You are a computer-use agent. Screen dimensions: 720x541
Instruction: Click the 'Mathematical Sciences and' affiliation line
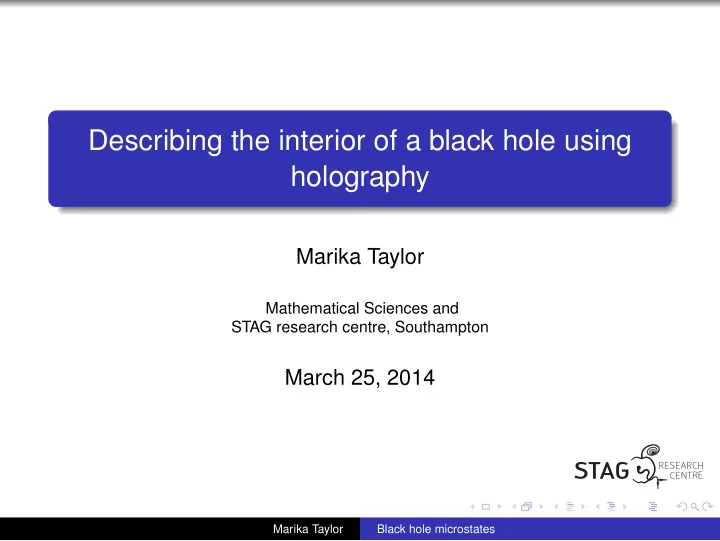(362, 308)
